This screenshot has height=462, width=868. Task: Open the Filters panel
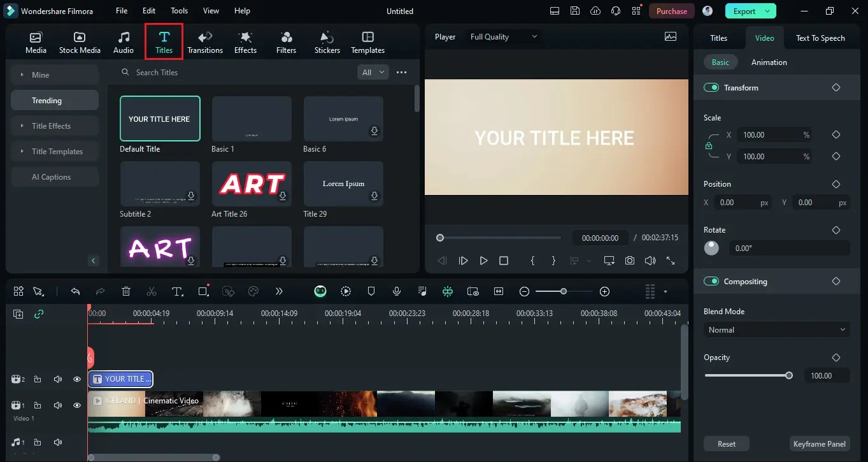tap(286, 42)
